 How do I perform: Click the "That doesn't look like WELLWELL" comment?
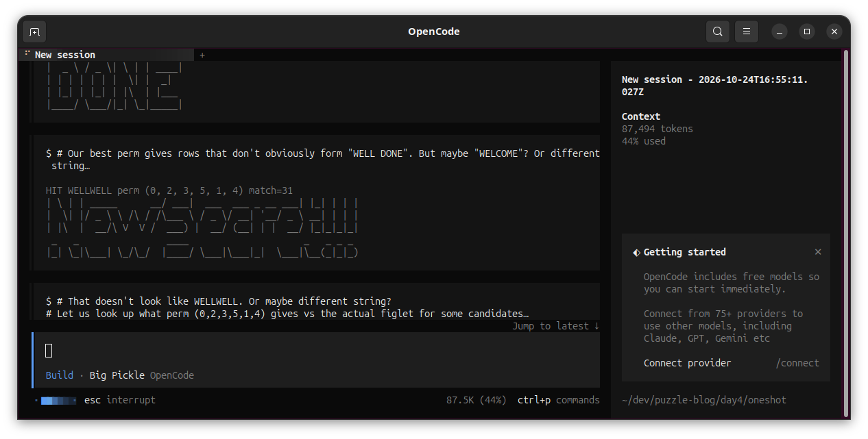pyautogui.click(x=219, y=301)
